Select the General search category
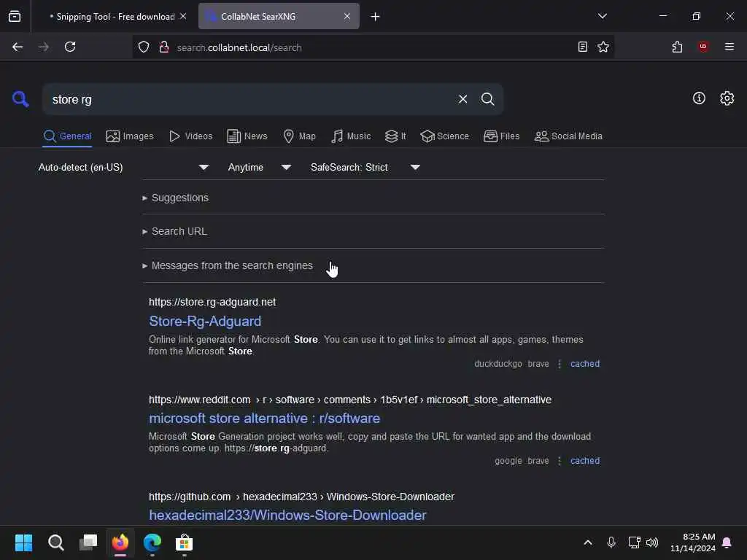747x560 pixels. [x=67, y=136]
